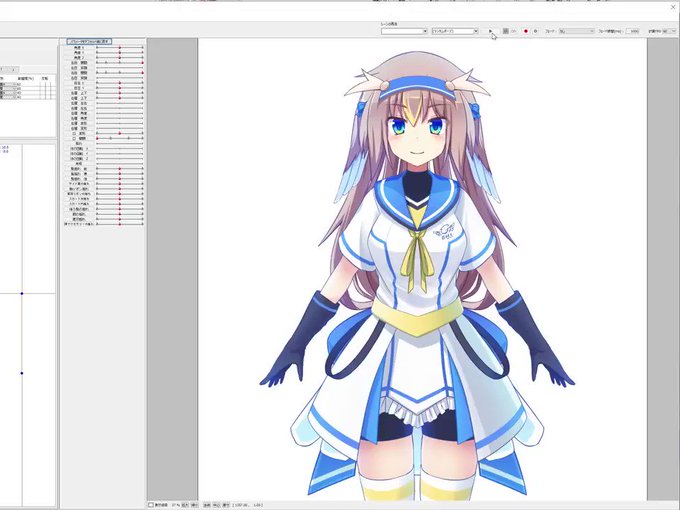Open the mode dropdown left of the play button
This screenshot has width=680, height=510.
[455, 31]
